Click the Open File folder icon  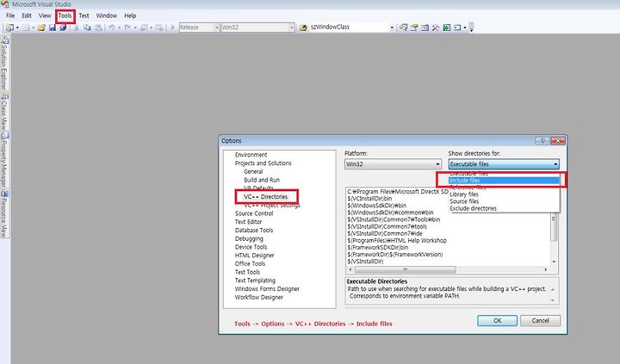[41, 28]
